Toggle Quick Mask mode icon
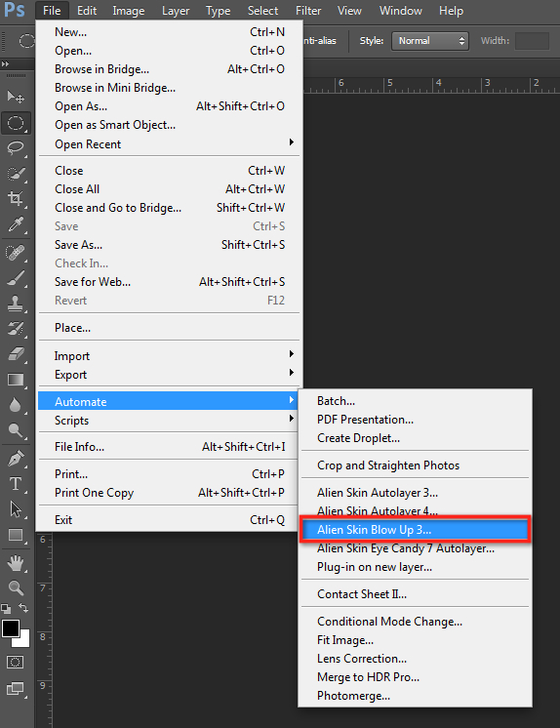The image size is (560, 728). (x=15, y=662)
